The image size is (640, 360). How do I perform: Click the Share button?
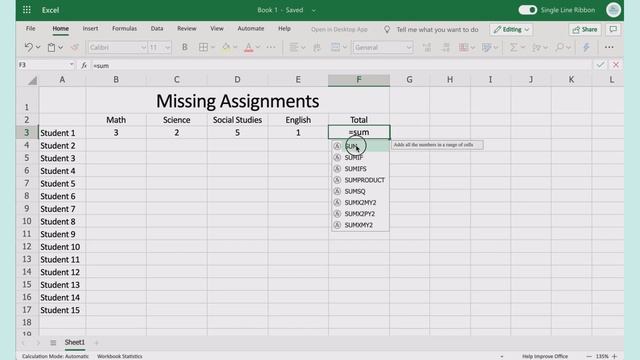585,29
